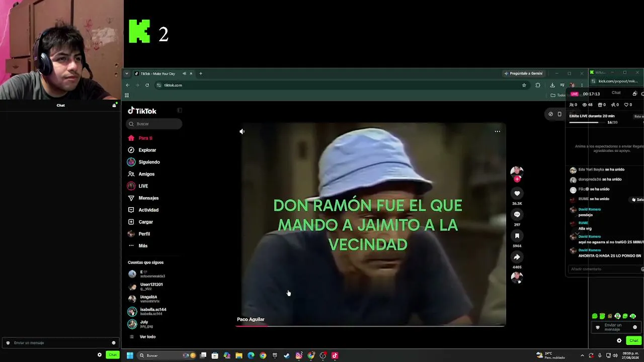Open Chrome apps grid shortcut
Image resolution: width=644 pixels, height=362 pixels.
click(127, 95)
